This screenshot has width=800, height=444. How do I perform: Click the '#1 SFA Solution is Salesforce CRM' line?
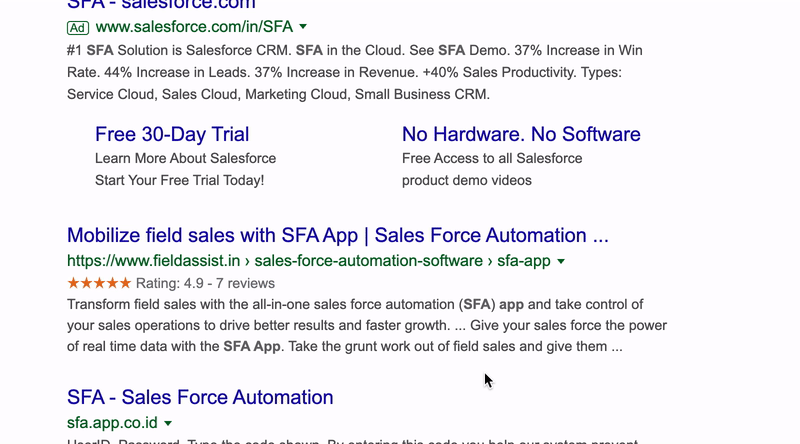(355, 51)
